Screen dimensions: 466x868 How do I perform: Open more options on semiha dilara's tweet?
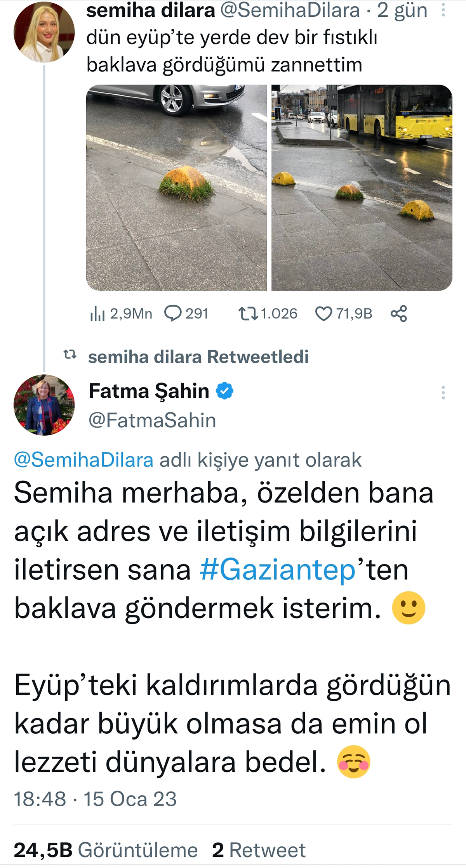pos(443,10)
